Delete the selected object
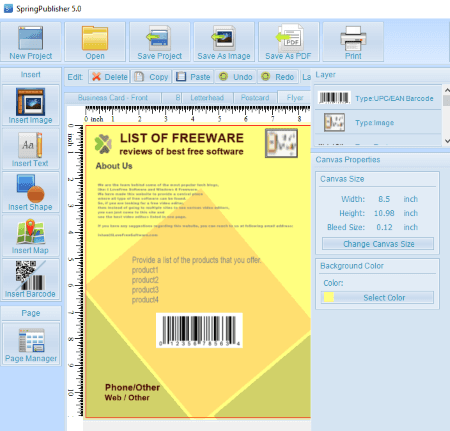Screen dimensions: 450x431 (110, 77)
